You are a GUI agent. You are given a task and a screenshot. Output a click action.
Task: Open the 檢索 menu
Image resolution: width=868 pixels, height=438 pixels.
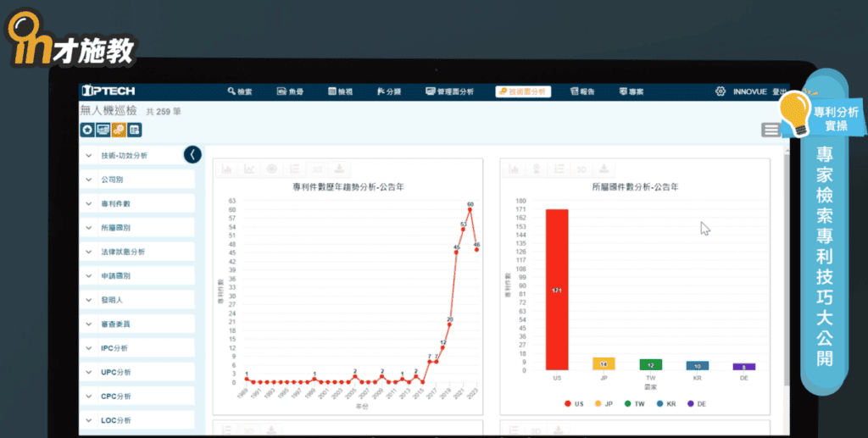click(x=240, y=91)
